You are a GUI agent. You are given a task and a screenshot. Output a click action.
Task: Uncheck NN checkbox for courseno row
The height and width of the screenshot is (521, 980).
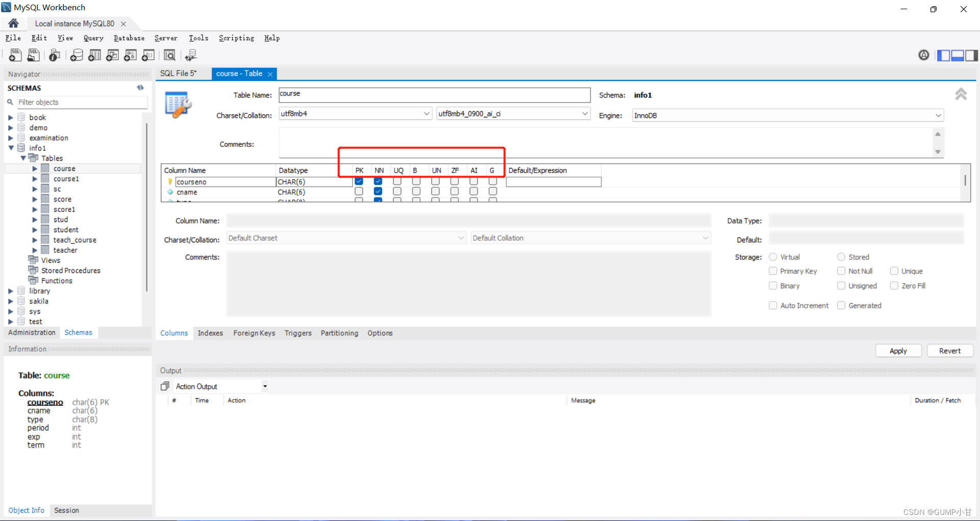pos(378,181)
